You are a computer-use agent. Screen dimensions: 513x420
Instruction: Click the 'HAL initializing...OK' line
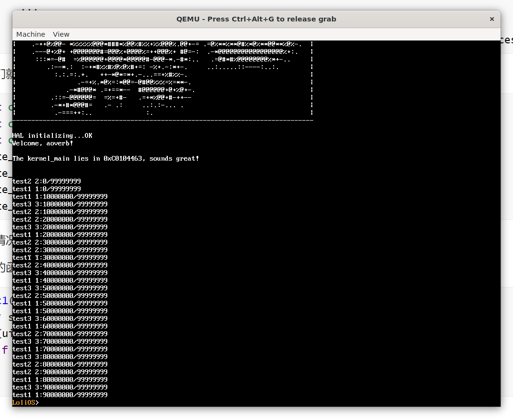52,136
